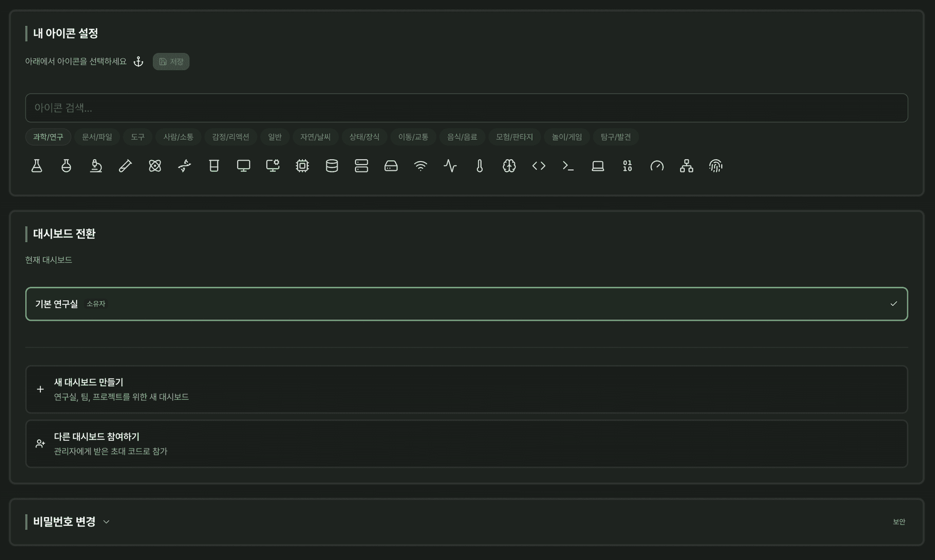Click 다른 대시보드 참여하기
The width and height of the screenshot is (935, 560).
tap(466, 444)
